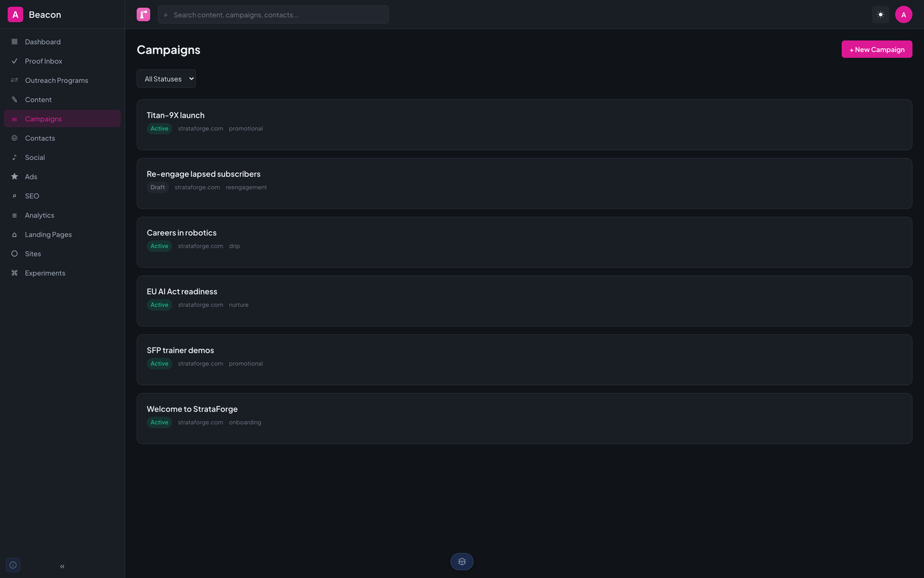Click the Social music-note icon
This screenshot has height=578, width=924.
tap(14, 157)
